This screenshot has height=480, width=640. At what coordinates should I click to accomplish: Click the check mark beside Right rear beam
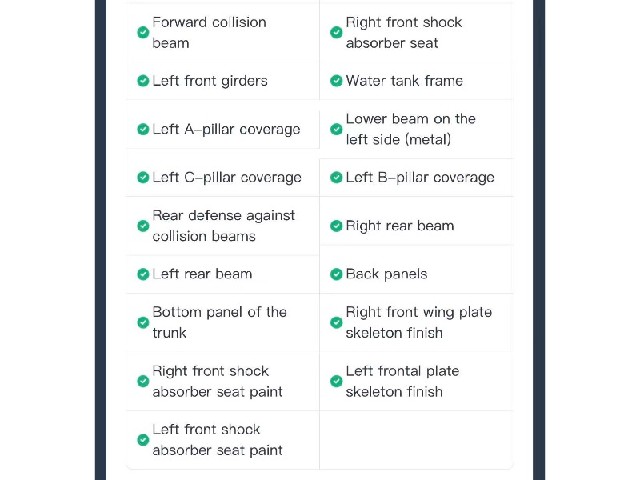point(336,226)
